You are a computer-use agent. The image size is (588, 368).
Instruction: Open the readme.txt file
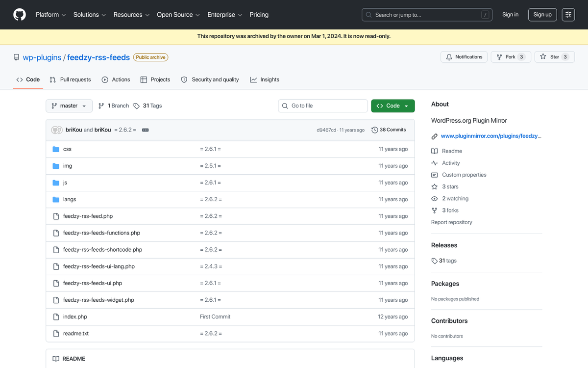pyautogui.click(x=76, y=334)
